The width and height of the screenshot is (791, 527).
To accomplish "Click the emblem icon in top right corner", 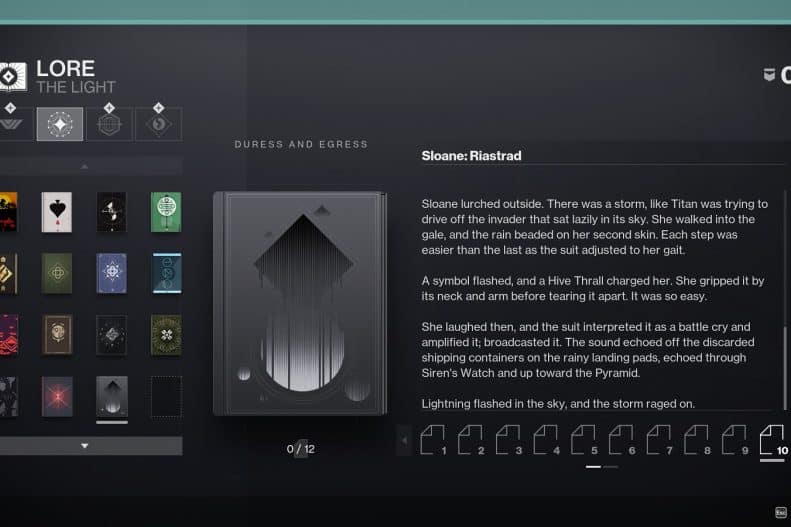I will [769, 75].
